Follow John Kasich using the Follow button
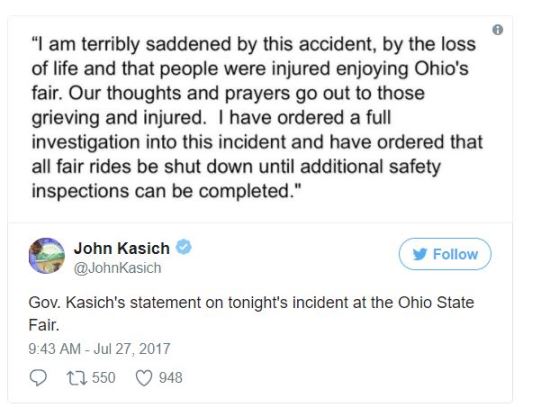 (x=445, y=254)
